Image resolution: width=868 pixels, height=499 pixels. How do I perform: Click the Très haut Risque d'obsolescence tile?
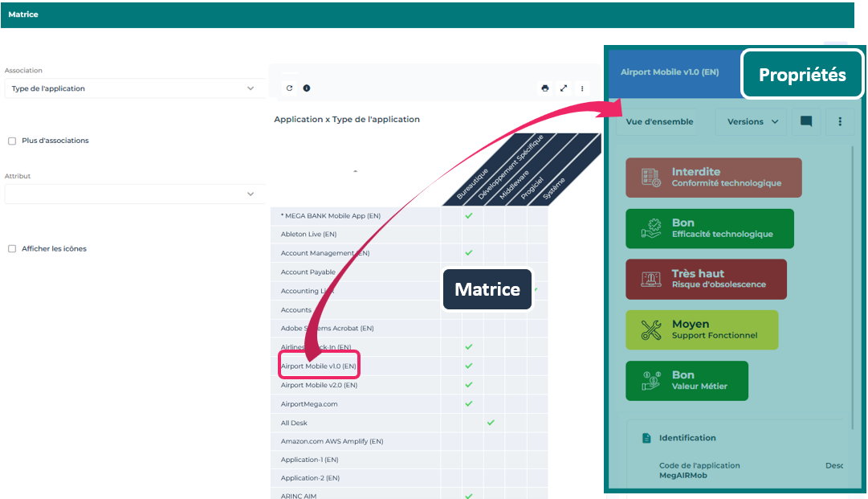click(706, 279)
